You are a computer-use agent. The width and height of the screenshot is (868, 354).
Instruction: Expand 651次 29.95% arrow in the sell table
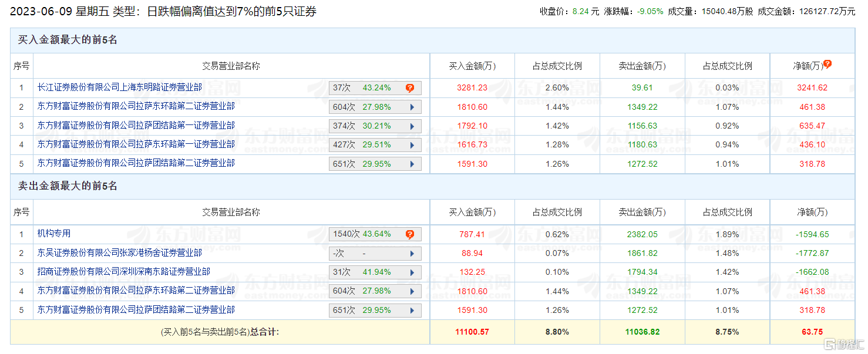pos(412,311)
